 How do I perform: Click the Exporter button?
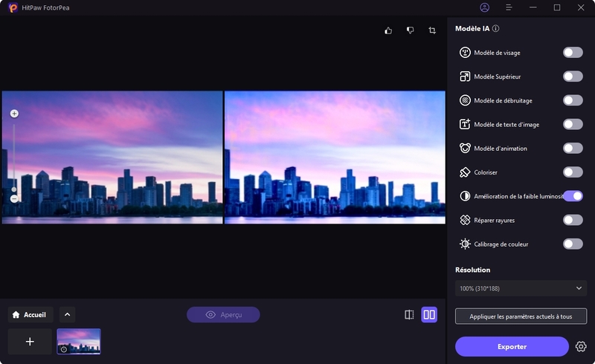point(512,347)
